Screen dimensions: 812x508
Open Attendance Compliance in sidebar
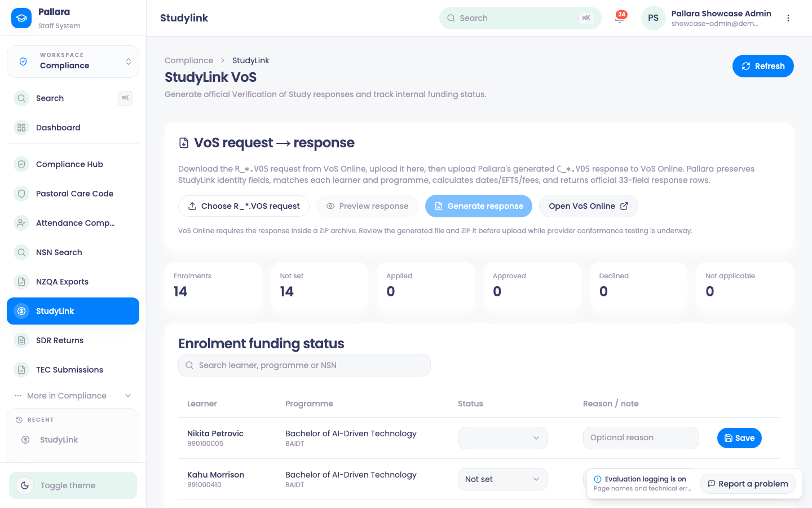tap(73, 223)
